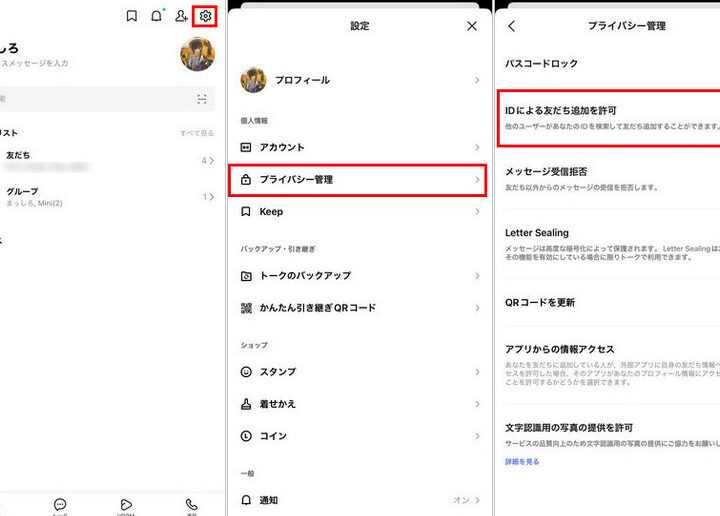Select IDによる友だち追加を許可 option
This screenshot has width=720, height=516.
[608, 117]
